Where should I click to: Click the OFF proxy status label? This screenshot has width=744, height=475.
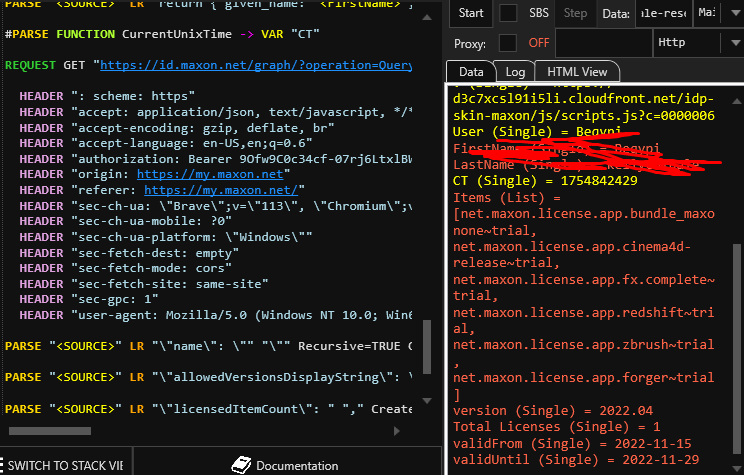pyautogui.click(x=539, y=43)
